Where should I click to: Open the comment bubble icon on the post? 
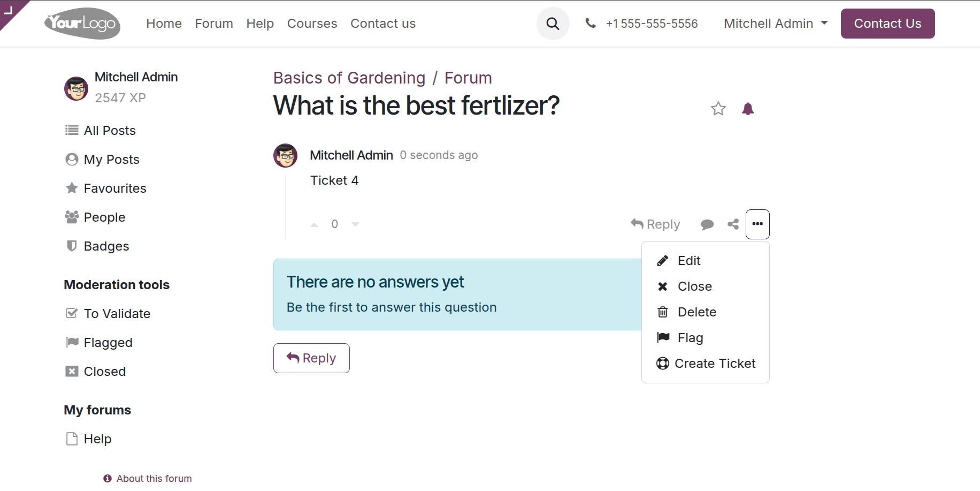(707, 224)
